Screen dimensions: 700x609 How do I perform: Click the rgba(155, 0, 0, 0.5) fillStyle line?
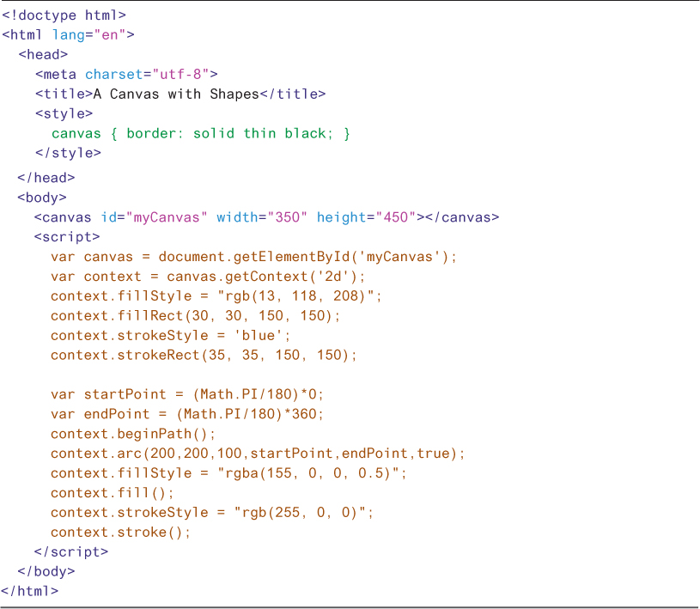pyautogui.click(x=228, y=473)
